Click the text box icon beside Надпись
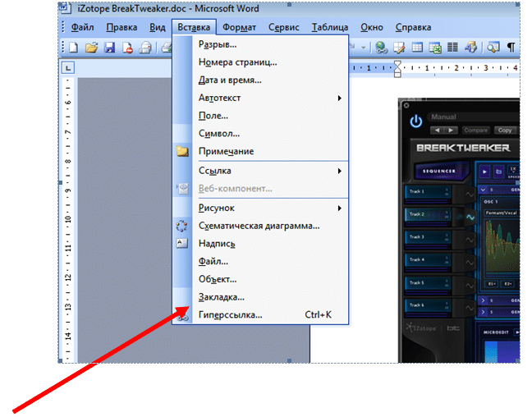 click(x=182, y=243)
